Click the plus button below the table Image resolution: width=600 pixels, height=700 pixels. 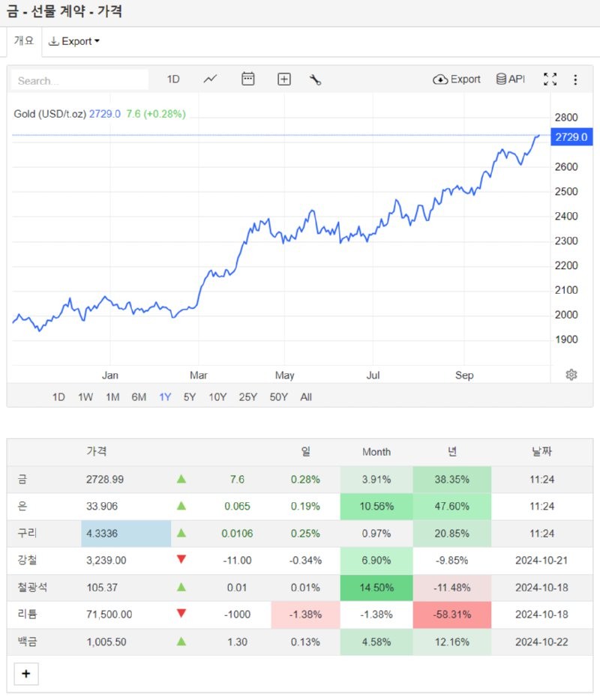(x=26, y=674)
